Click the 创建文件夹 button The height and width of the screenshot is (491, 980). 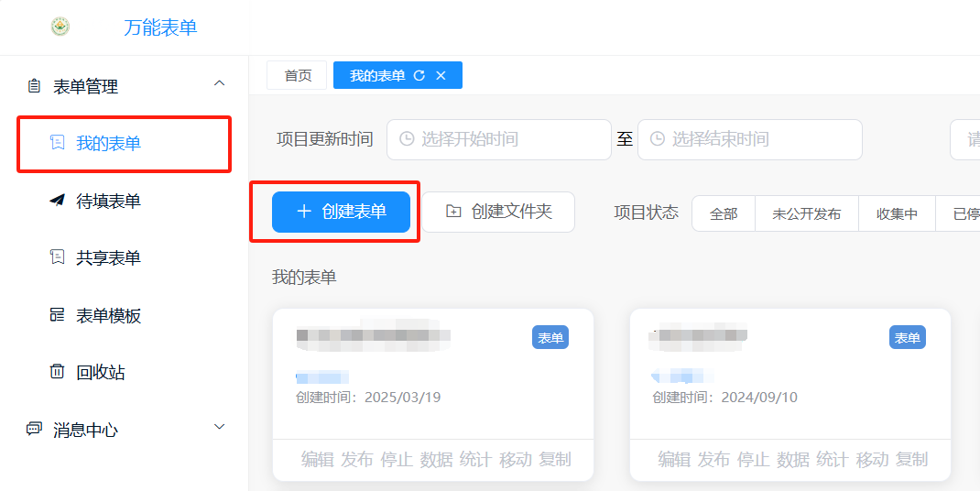(498, 212)
